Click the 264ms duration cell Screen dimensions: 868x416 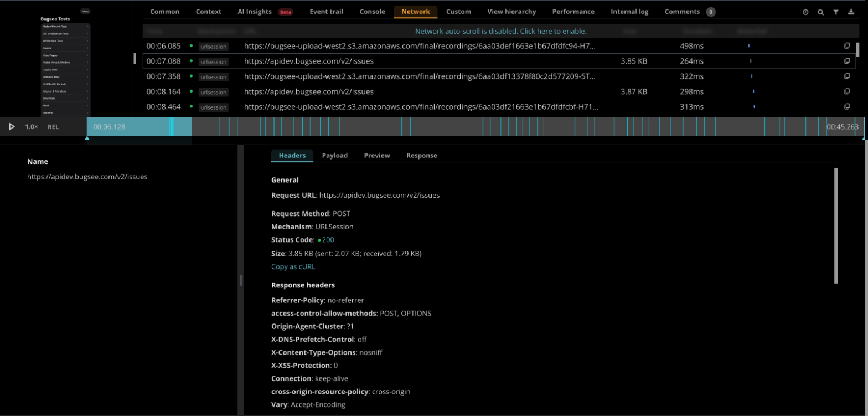(692, 61)
